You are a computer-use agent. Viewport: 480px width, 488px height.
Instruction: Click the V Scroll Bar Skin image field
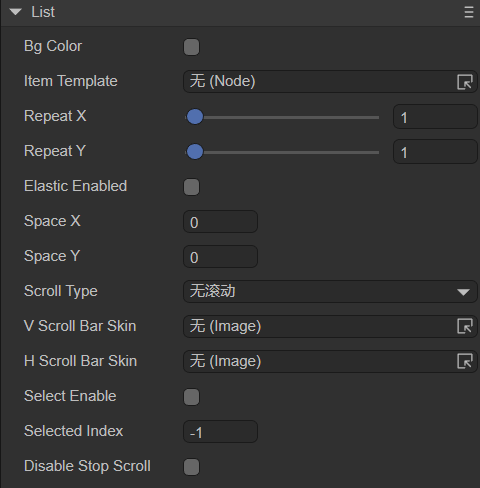[330, 326]
